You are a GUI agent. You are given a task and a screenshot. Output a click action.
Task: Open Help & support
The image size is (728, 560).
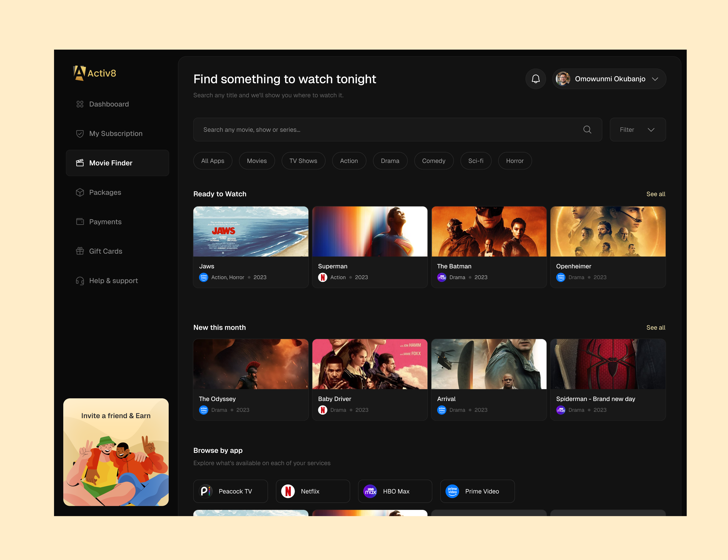pyautogui.click(x=117, y=281)
